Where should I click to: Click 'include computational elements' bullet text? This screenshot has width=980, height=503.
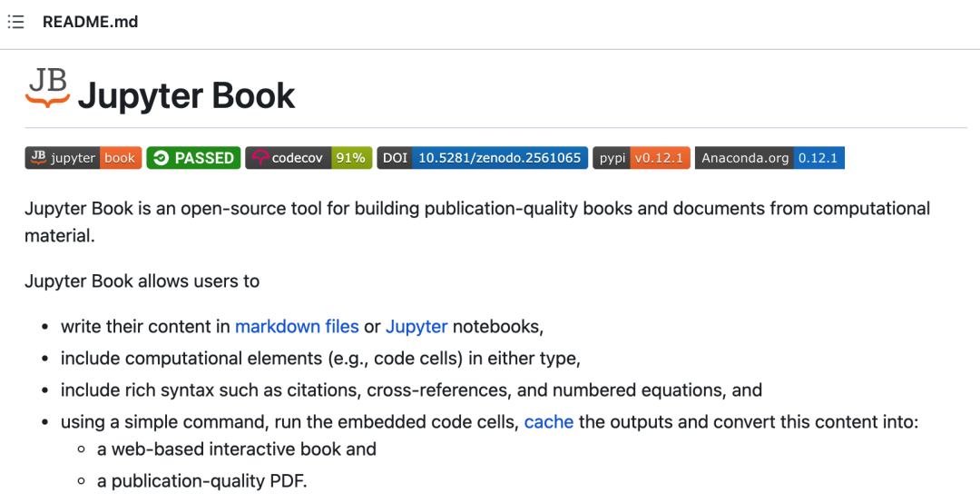click(x=320, y=359)
